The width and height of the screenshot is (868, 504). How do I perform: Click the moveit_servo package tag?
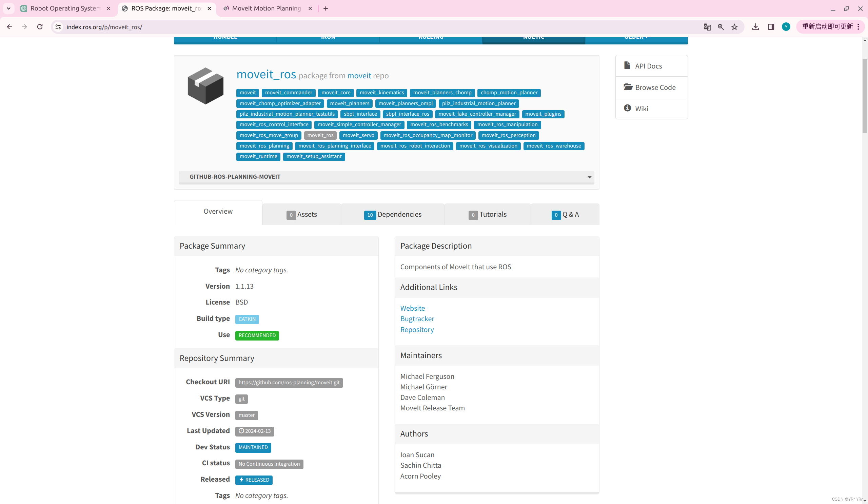[358, 135]
